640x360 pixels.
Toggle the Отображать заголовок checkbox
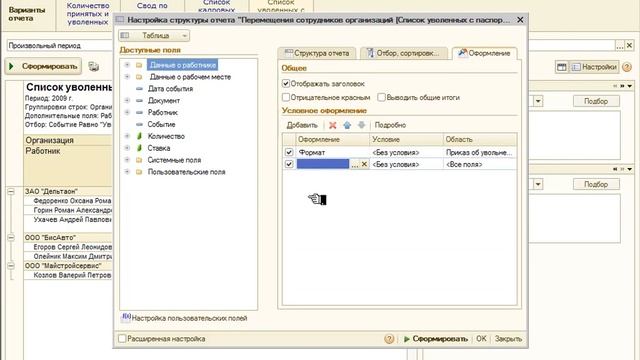pos(286,84)
